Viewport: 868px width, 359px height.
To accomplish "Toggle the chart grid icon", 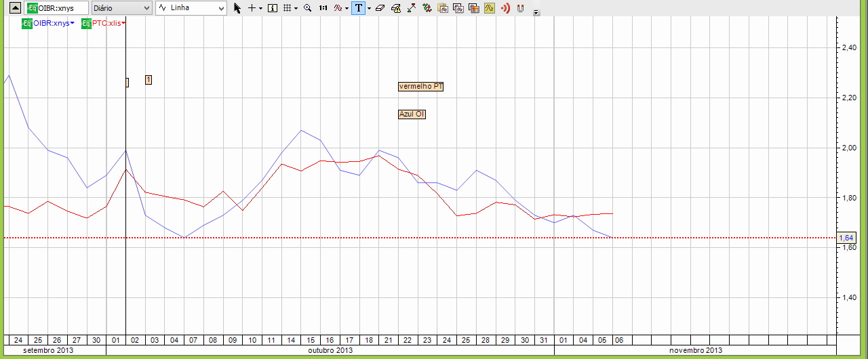I will point(288,8).
